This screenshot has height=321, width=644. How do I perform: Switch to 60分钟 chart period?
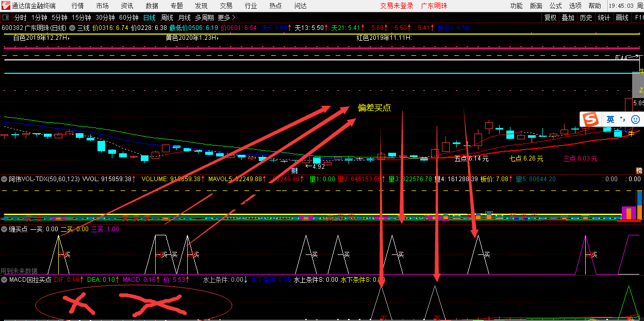click(129, 18)
